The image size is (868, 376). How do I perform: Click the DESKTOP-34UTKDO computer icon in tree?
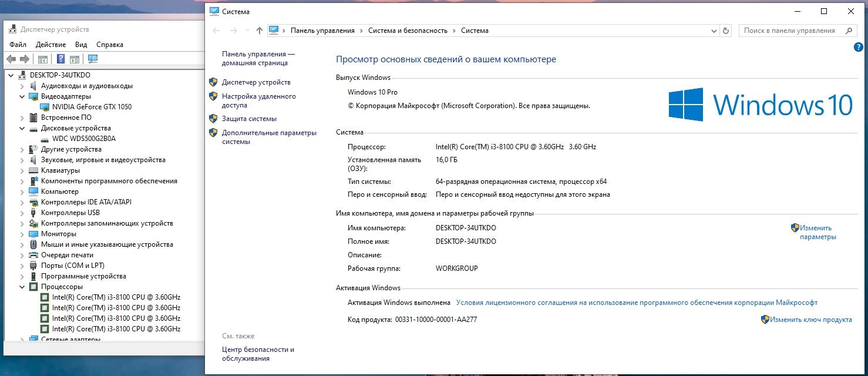[x=22, y=75]
